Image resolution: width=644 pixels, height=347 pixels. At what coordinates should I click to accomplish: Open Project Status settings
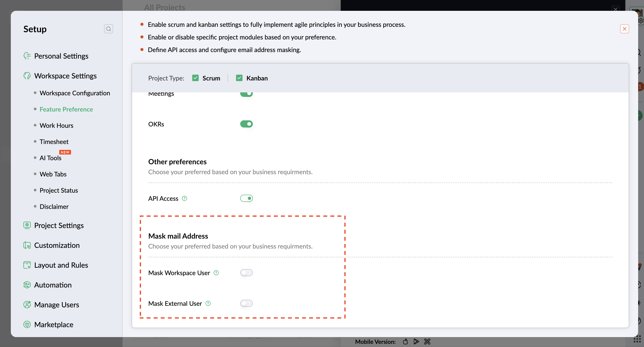click(x=59, y=190)
